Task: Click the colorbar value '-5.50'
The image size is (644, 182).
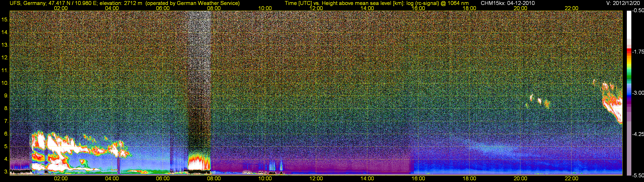Action: coord(638,175)
